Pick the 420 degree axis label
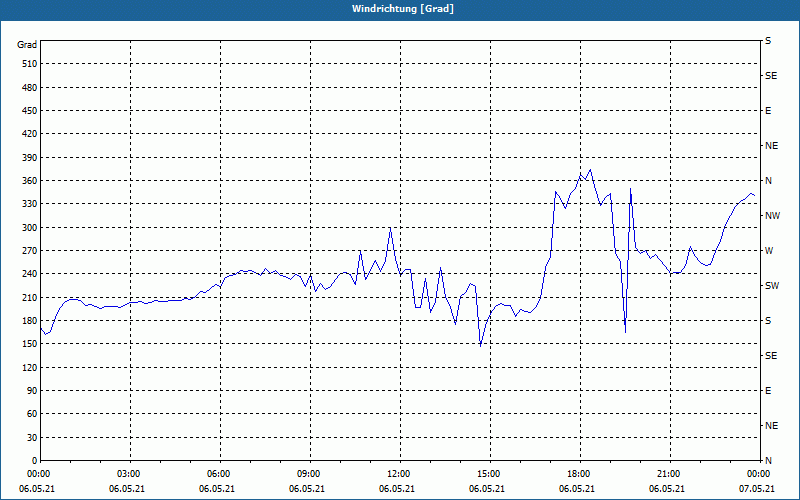Screen dimensions: 800x500 30,134
